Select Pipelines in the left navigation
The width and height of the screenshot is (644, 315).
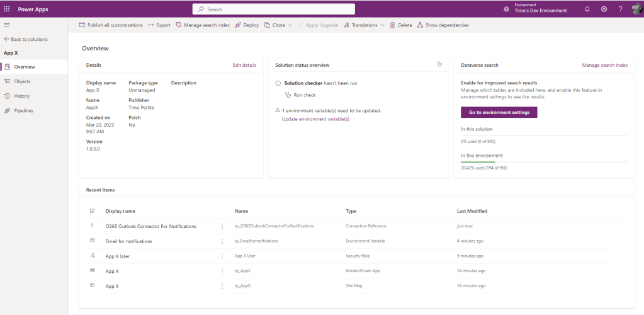tap(23, 110)
